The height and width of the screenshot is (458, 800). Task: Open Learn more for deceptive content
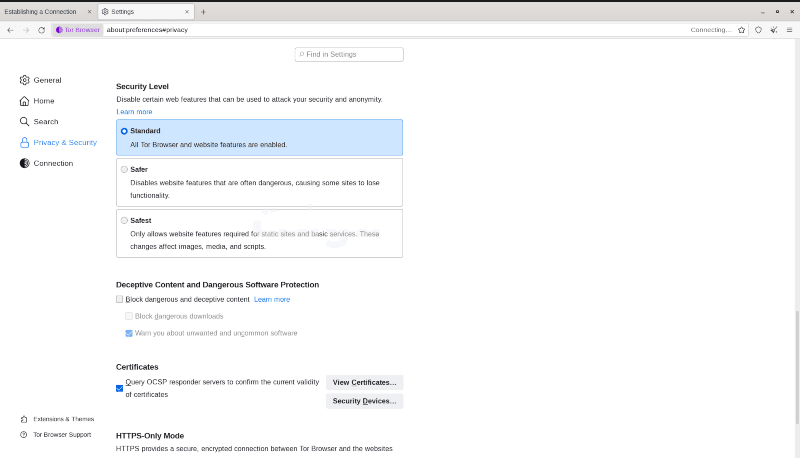pos(272,299)
